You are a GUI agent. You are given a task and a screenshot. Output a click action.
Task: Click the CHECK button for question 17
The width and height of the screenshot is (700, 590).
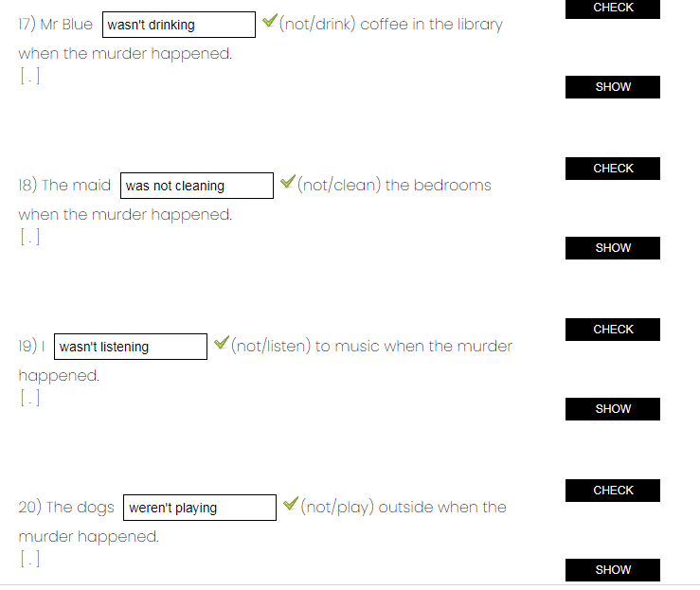[x=613, y=8]
